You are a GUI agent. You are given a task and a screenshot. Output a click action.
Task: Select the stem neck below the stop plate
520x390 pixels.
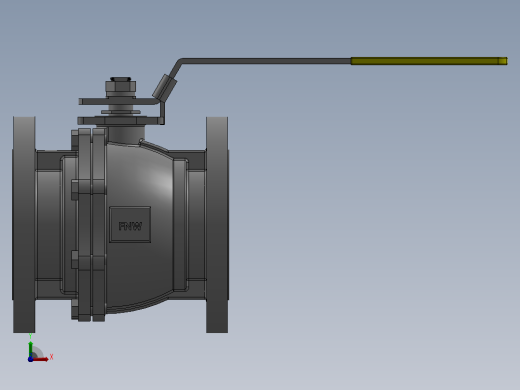126,134
